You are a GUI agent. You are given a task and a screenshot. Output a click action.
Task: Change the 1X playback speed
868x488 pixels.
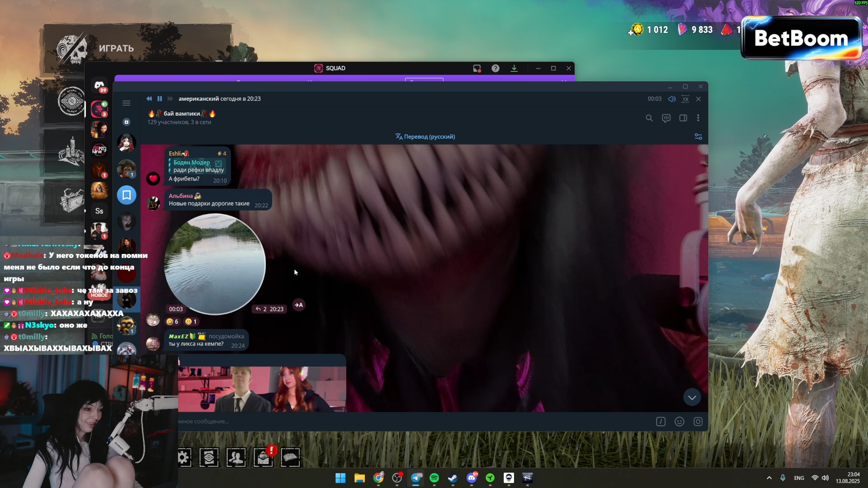[x=685, y=99]
